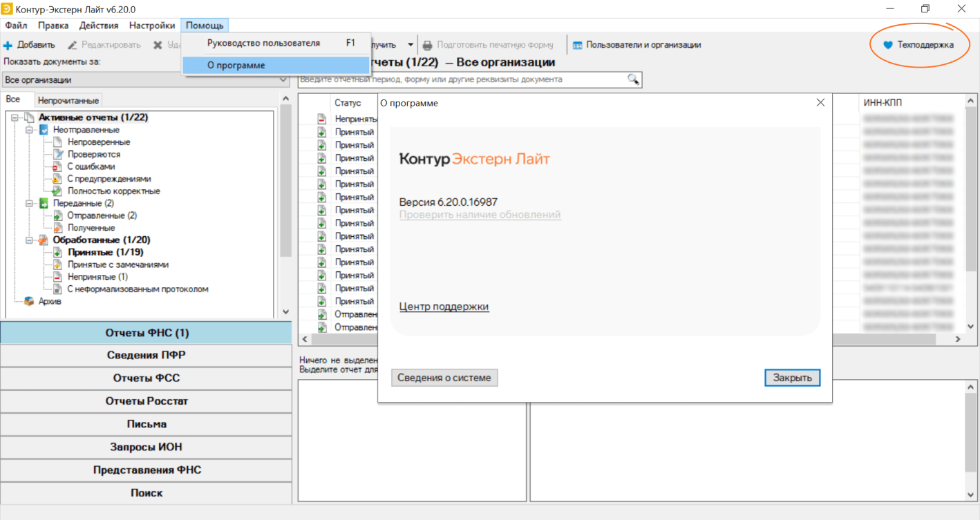Open the 'С ошибками' error reports item

(x=91, y=166)
